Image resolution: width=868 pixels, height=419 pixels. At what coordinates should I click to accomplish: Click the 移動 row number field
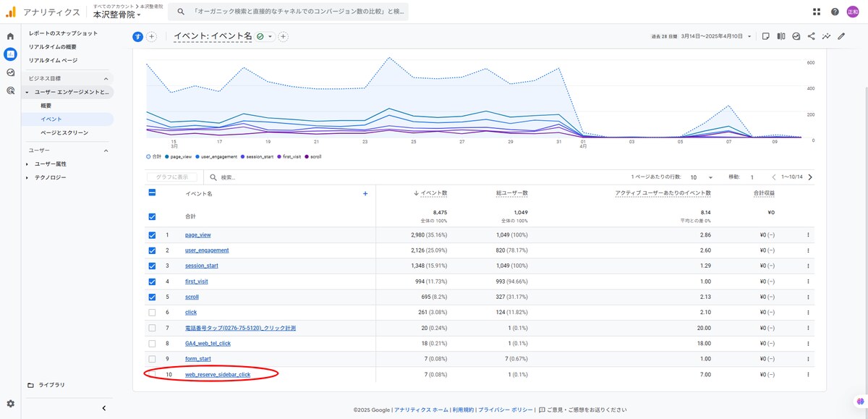pyautogui.click(x=752, y=177)
